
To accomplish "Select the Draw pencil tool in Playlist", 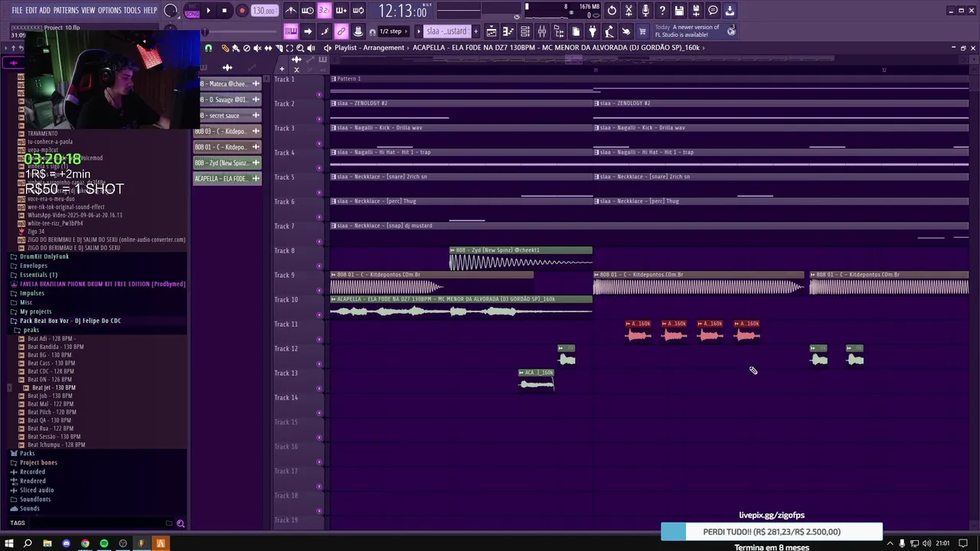I will pos(225,48).
